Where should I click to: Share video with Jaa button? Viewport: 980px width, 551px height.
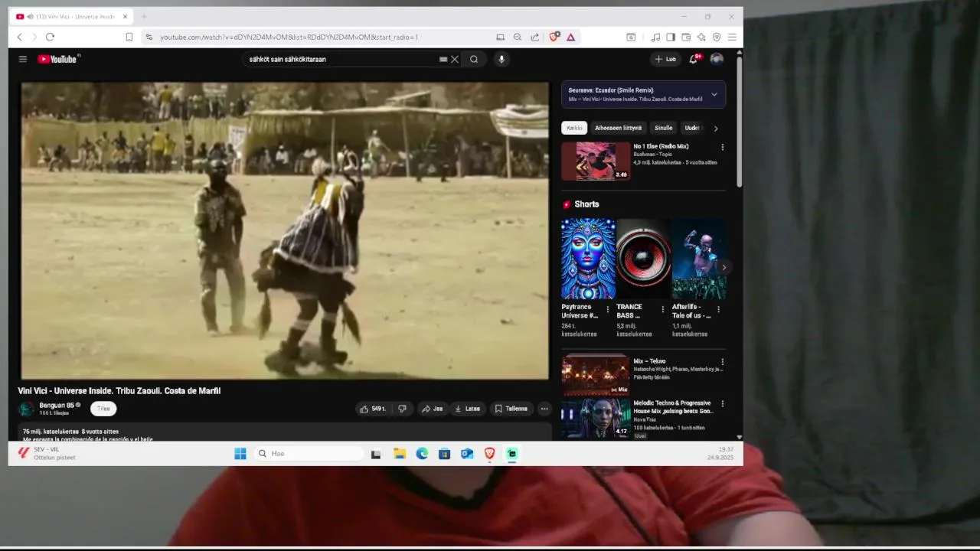click(x=433, y=409)
